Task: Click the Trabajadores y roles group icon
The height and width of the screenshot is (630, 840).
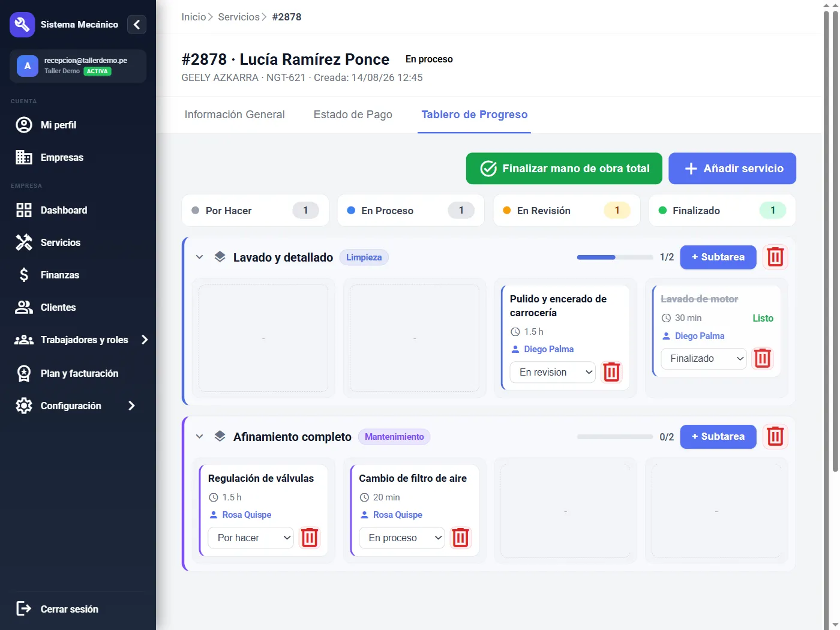Action: [24, 340]
